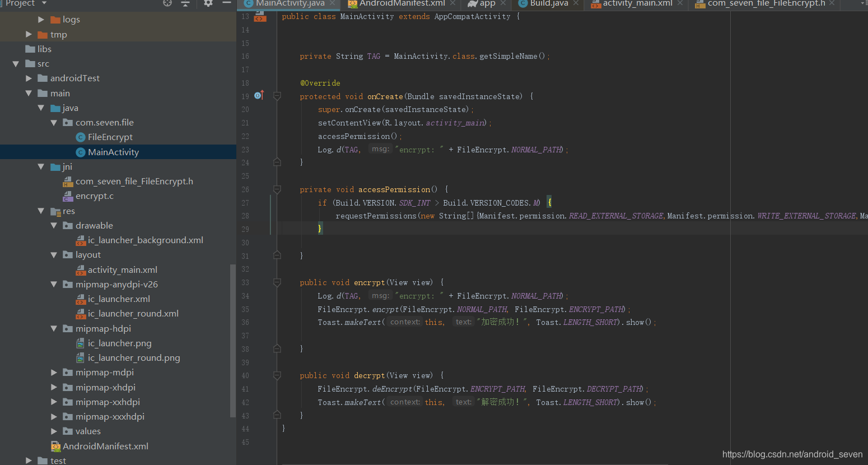This screenshot has width=868, height=465.
Task: Click the scroll-from-source target icon
Action: pyautogui.click(x=167, y=3)
